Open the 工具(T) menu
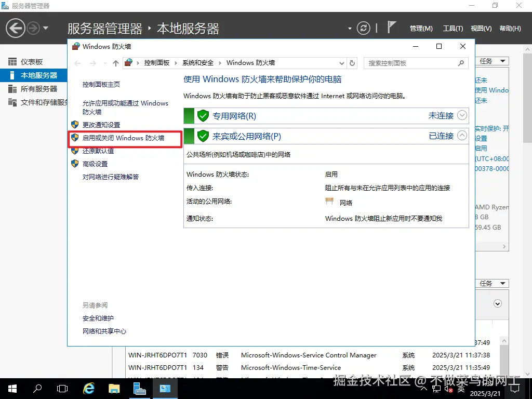This screenshot has height=399, width=532. pos(453,28)
